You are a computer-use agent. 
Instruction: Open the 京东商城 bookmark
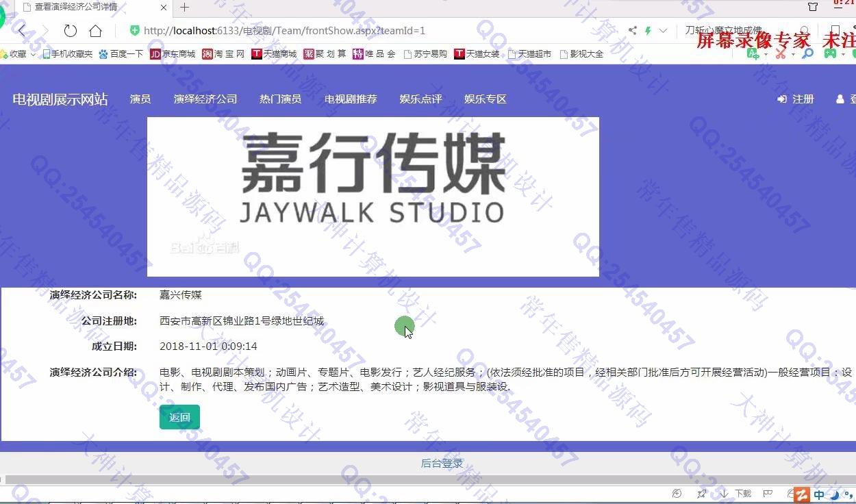pos(173,54)
